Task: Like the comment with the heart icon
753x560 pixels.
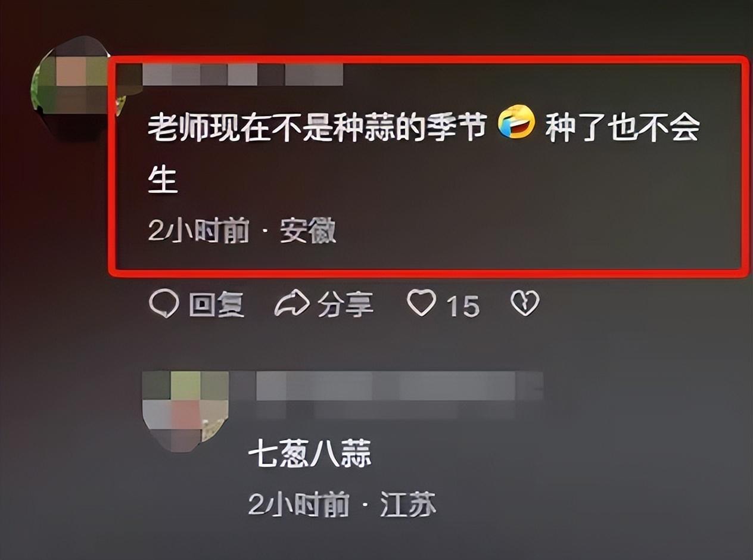Action: click(422, 304)
